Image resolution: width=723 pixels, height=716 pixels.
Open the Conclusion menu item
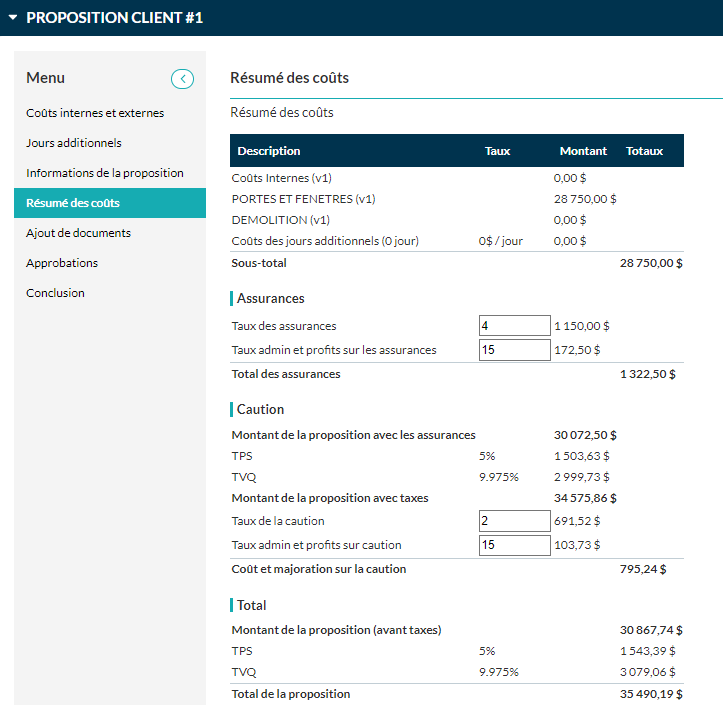(55, 293)
